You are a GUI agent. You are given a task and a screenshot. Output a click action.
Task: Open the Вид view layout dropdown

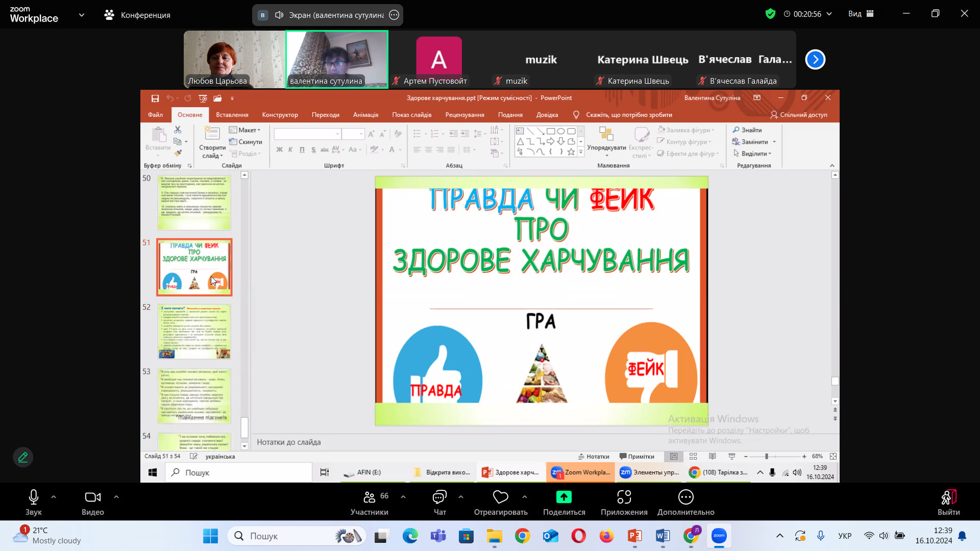coord(861,14)
